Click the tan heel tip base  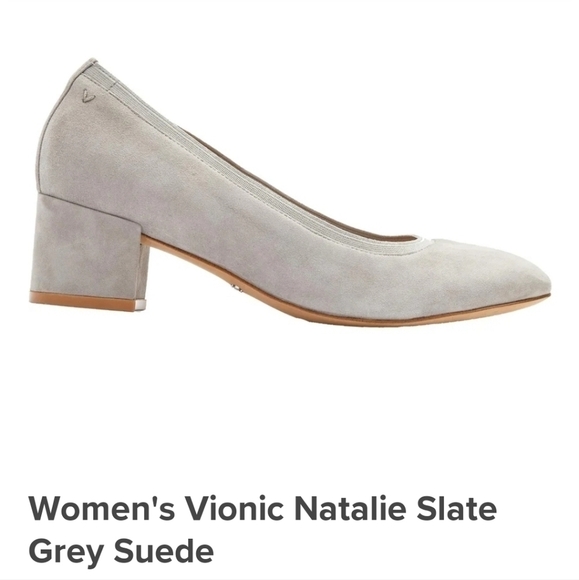tap(83, 303)
